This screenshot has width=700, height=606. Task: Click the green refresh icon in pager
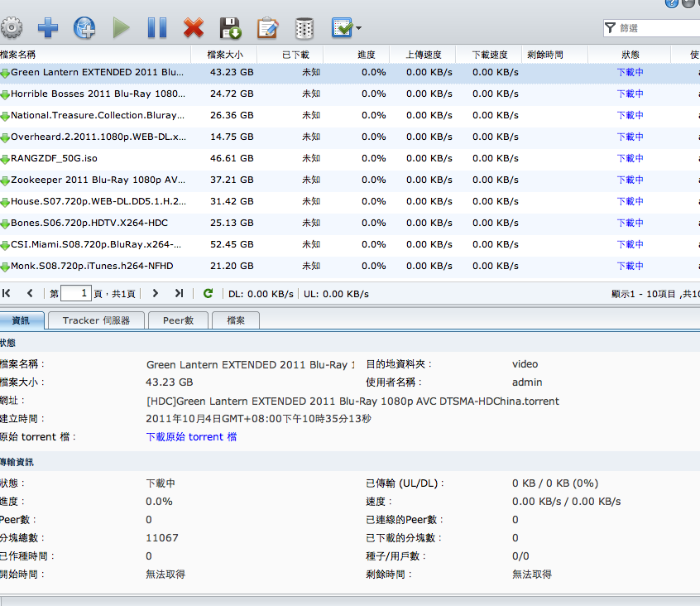[208, 293]
